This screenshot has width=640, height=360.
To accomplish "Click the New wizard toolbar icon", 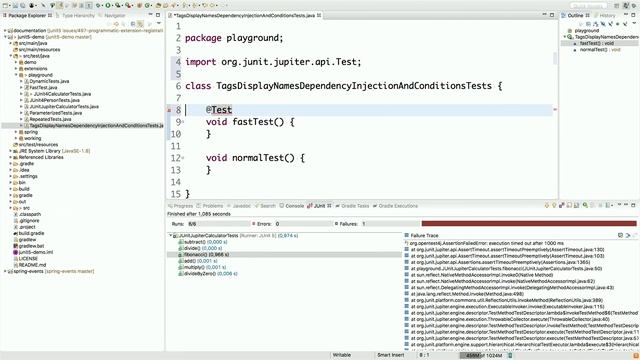I will pos(5,6).
